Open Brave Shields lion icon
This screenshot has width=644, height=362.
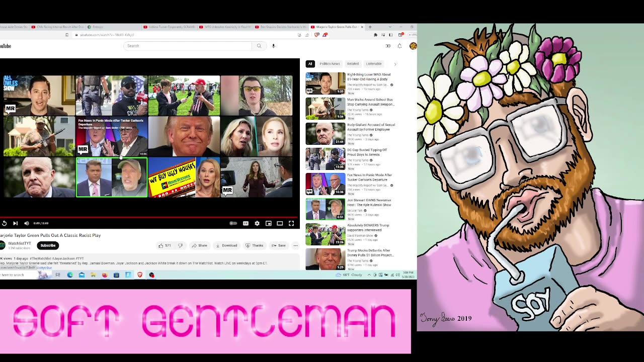[x=317, y=35]
